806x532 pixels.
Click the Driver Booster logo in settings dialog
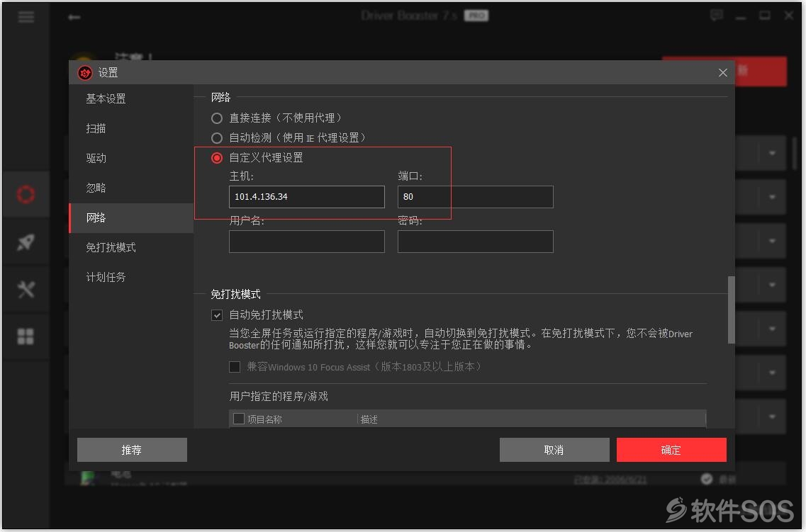pos(85,73)
